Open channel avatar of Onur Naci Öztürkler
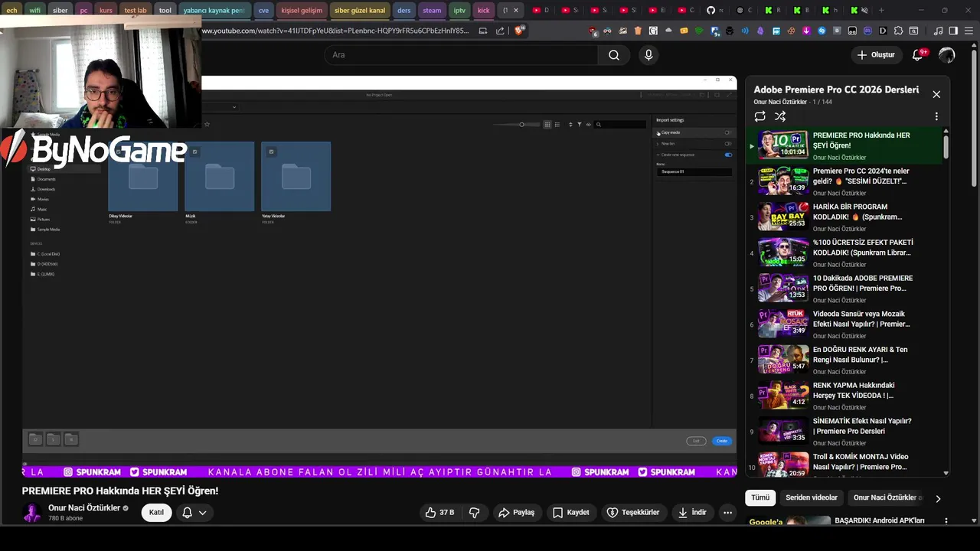This screenshot has height=551, width=980. (31, 513)
